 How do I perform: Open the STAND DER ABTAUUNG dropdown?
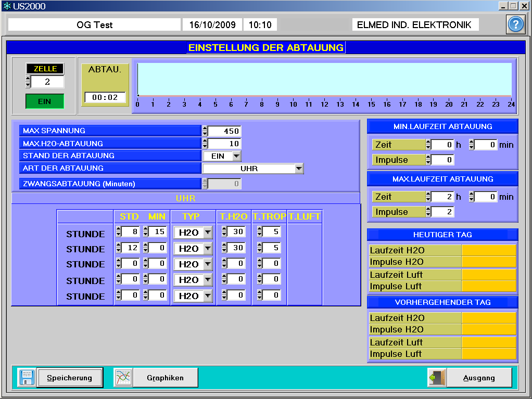[236, 156]
